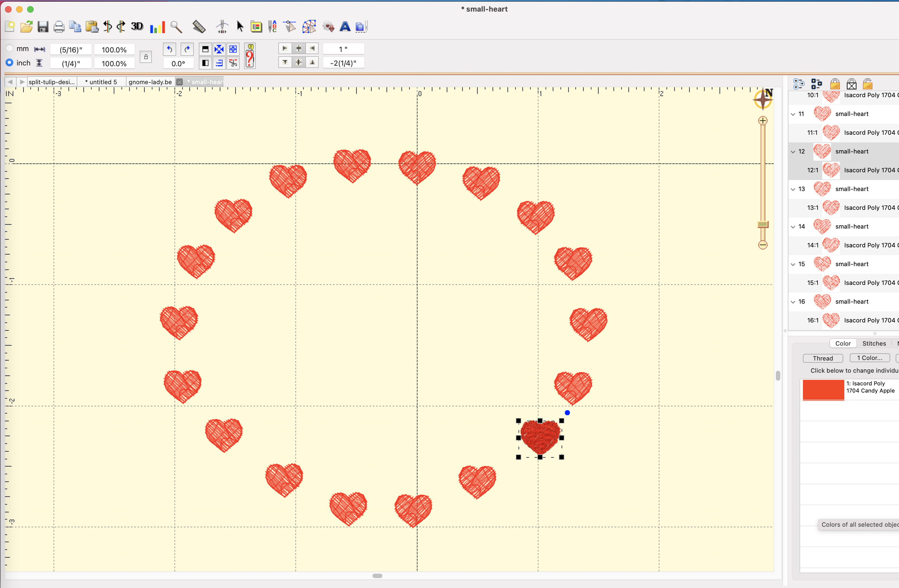Screen dimensions: 899x588
Task: Click the zoom in plus button
Action: [763, 121]
